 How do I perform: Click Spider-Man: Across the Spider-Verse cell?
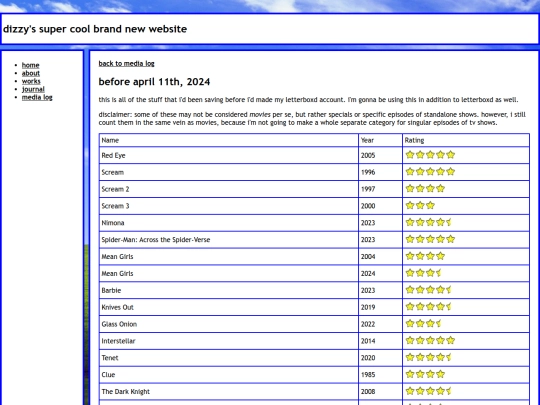pos(229,240)
